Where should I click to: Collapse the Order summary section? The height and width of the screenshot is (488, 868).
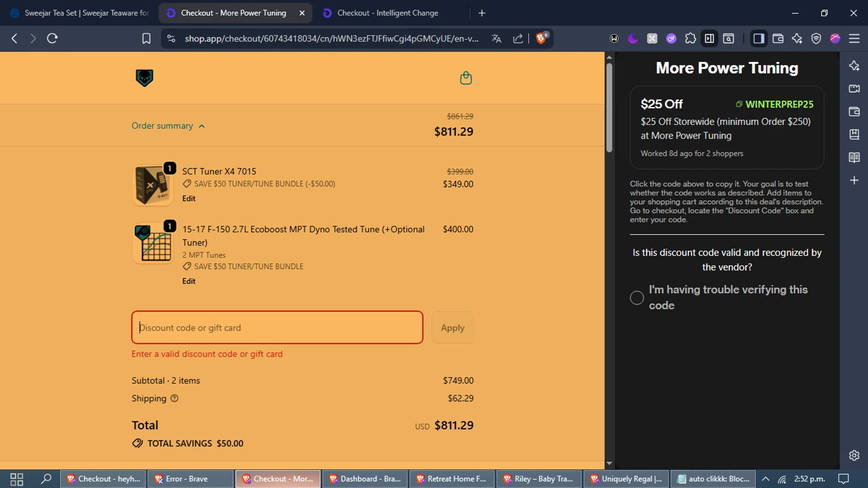(168, 126)
